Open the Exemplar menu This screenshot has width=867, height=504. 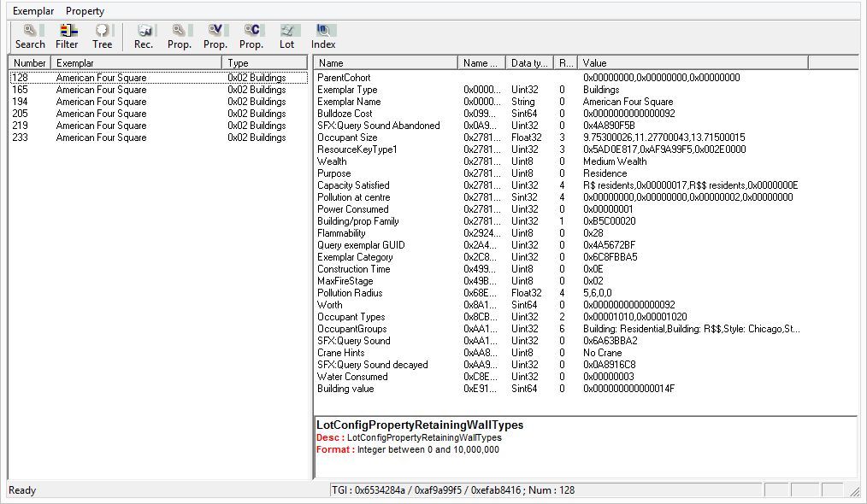(33, 11)
